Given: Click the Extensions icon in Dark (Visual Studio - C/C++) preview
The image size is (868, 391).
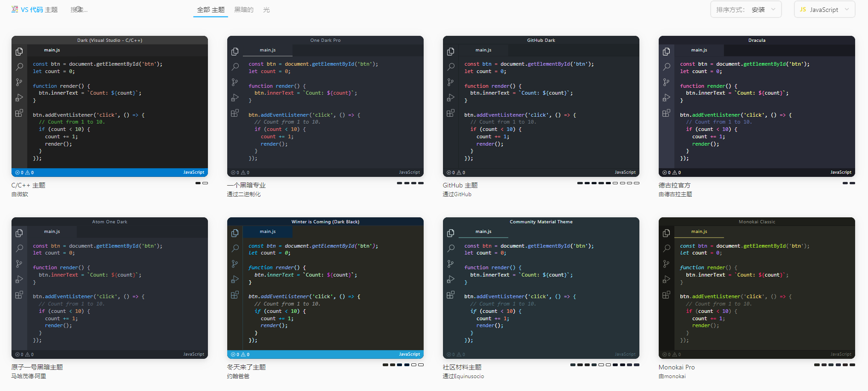Looking at the screenshot, I should [19, 113].
